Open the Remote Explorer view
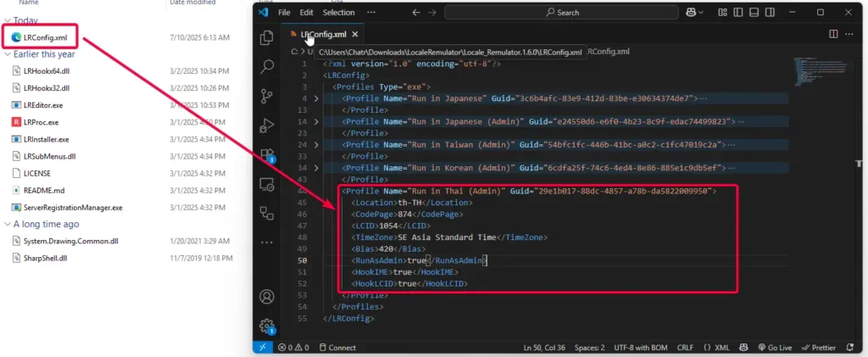This screenshot has width=868, height=357. coord(267,184)
